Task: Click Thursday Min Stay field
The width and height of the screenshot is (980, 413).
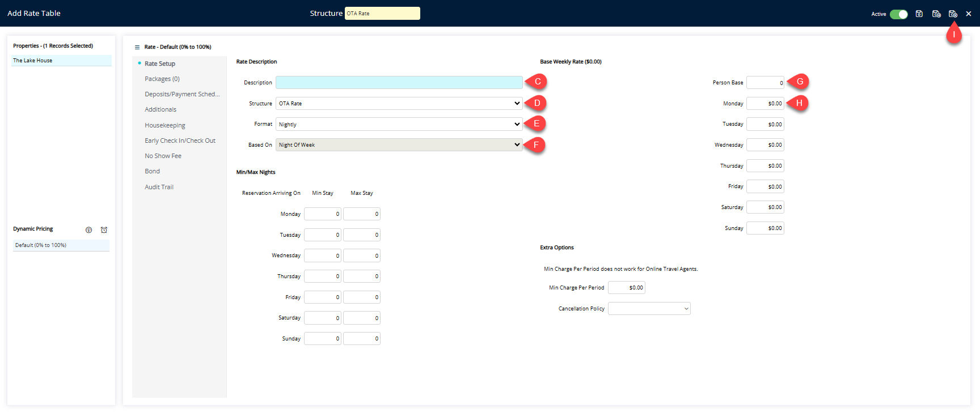Action: (323, 276)
